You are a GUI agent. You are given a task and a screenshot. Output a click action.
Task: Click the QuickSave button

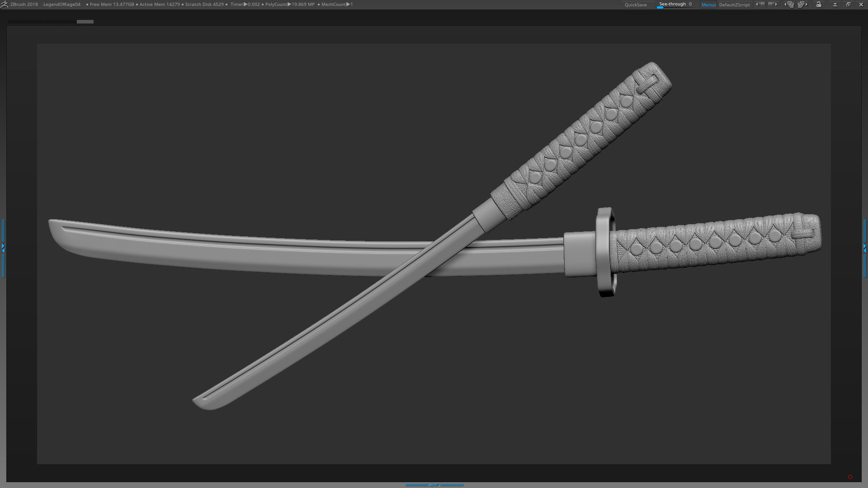(636, 5)
